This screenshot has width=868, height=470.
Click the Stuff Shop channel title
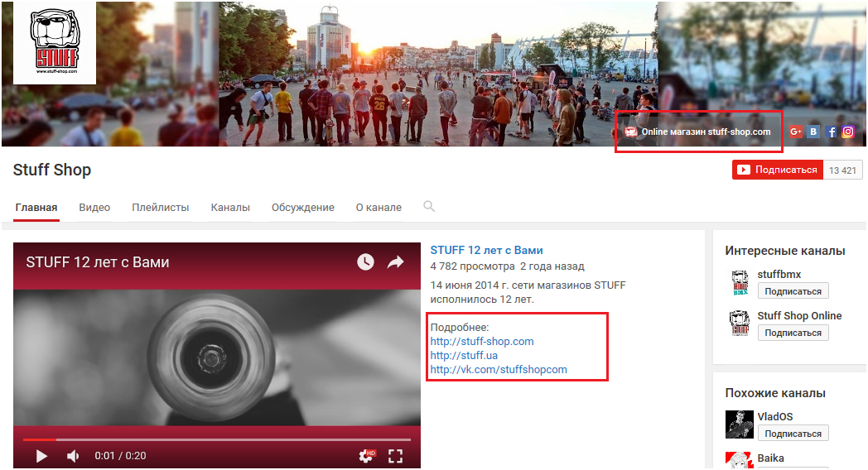coord(52,170)
